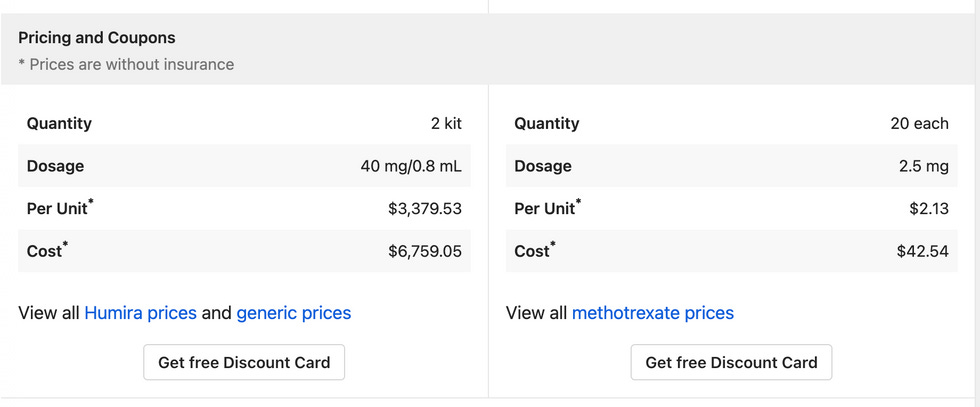Click the Dosage label beside 2.5 mg
The width and height of the screenshot is (980, 407).
pyautogui.click(x=543, y=166)
